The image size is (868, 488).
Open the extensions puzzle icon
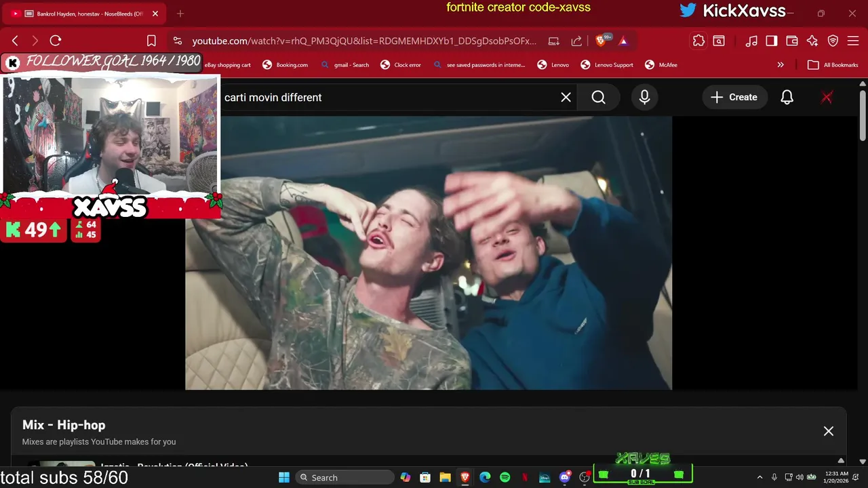(x=698, y=41)
